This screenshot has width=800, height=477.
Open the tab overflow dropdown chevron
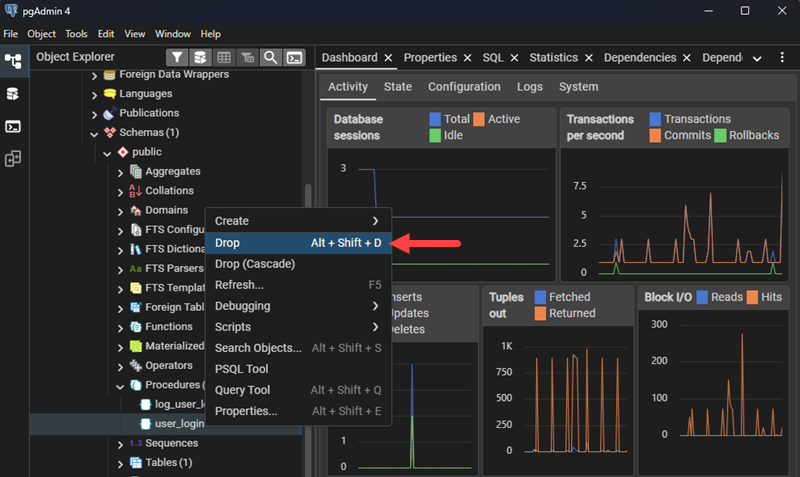pyautogui.click(x=757, y=58)
